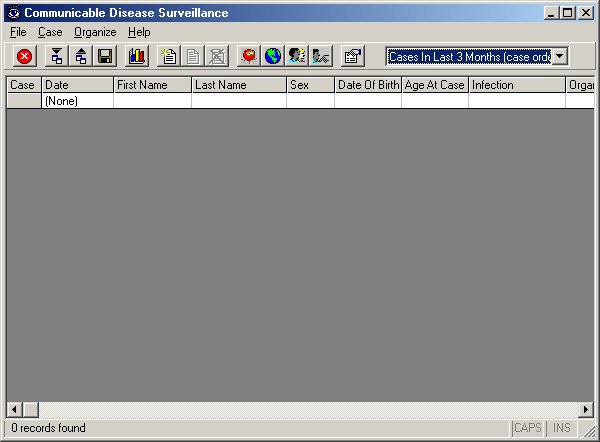Click the Last Name column header
The height and width of the screenshot is (442, 600).
pyautogui.click(x=239, y=85)
